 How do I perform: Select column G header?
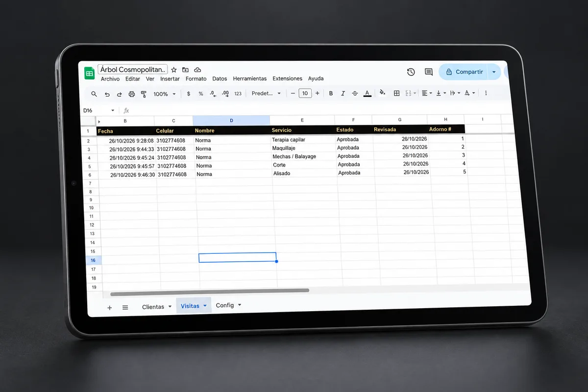[400, 120]
